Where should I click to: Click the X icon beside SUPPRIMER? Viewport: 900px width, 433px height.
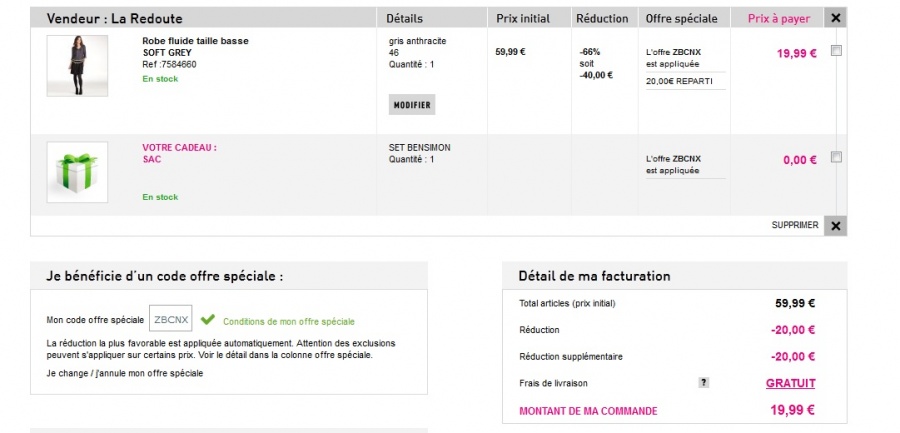click(x=836, y=225)
